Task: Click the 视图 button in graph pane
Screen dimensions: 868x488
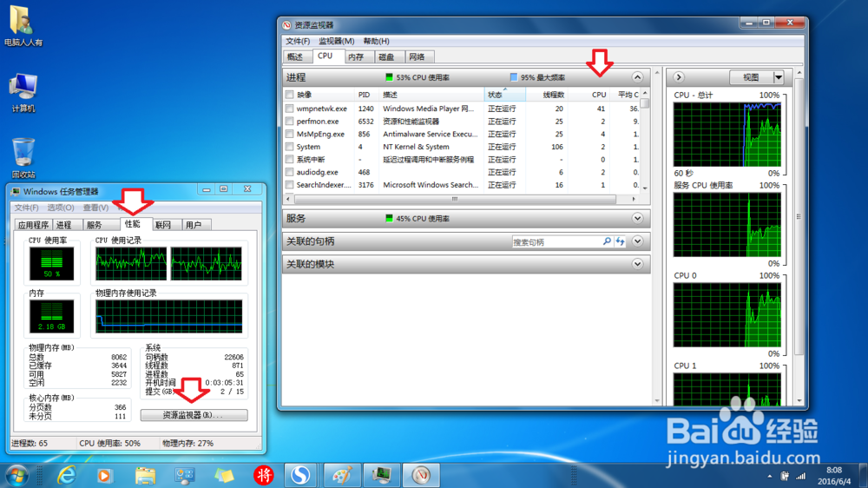Action: [x=751, y=77]
